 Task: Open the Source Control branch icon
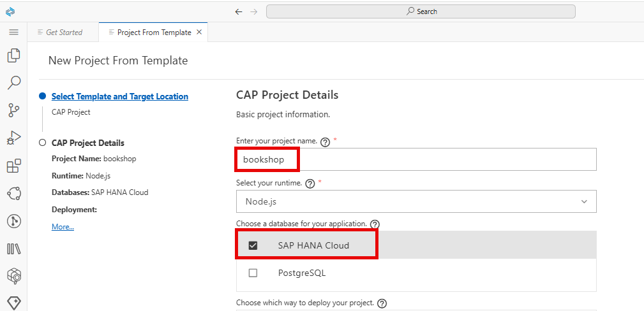13,110
